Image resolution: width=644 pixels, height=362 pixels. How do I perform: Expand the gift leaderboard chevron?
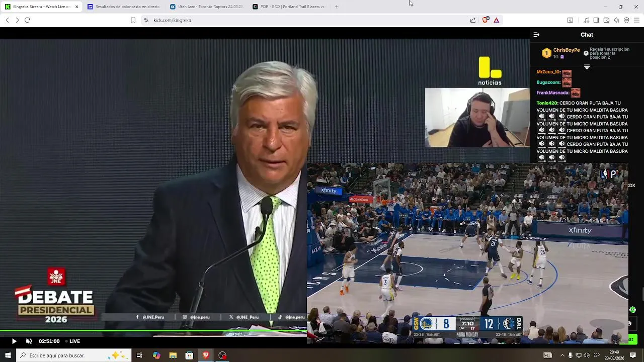tap(587, 67)
